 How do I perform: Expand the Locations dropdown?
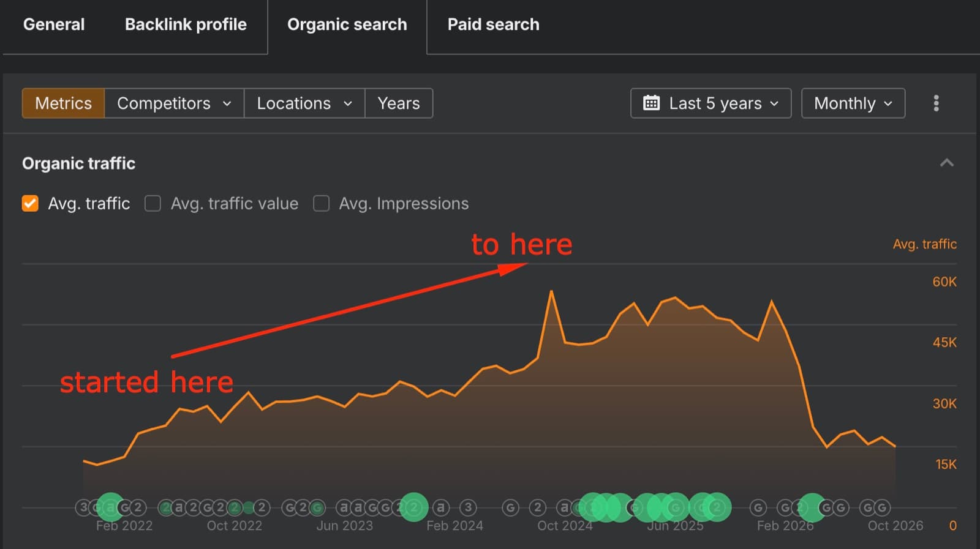(x=304, y=103)
